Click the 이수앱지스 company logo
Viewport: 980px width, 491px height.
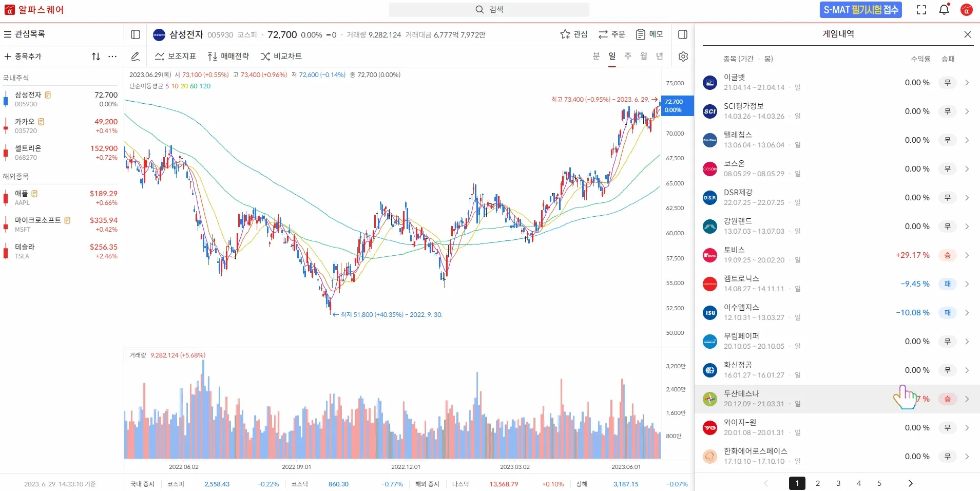pos(710,313)
